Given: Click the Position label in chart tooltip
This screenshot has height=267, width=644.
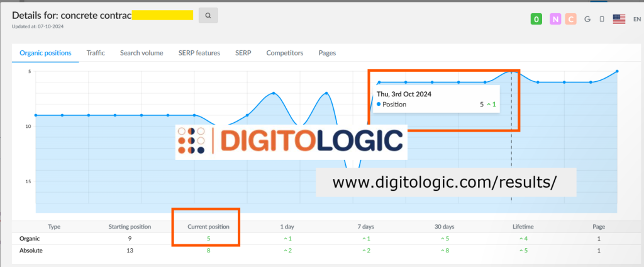Looking at the screenshot, I should coord(394,105).
